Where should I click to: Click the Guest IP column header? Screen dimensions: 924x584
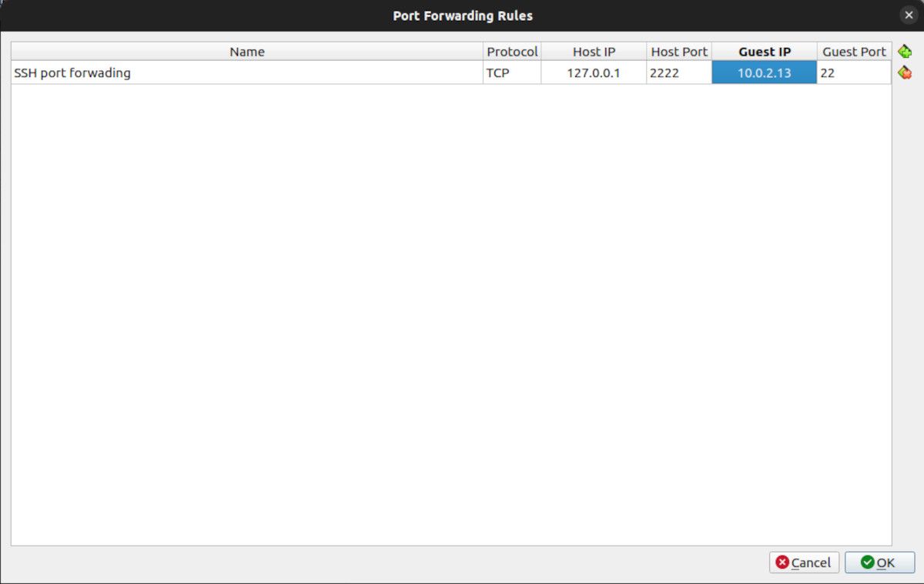765,52
